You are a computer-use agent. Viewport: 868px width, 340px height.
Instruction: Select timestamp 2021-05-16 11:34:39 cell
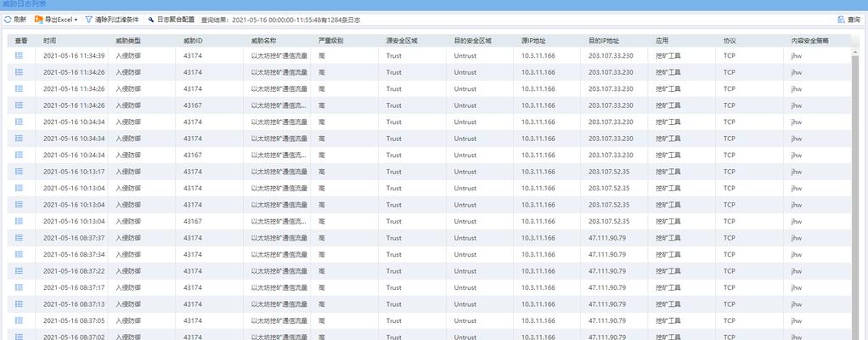pos(74,56)
